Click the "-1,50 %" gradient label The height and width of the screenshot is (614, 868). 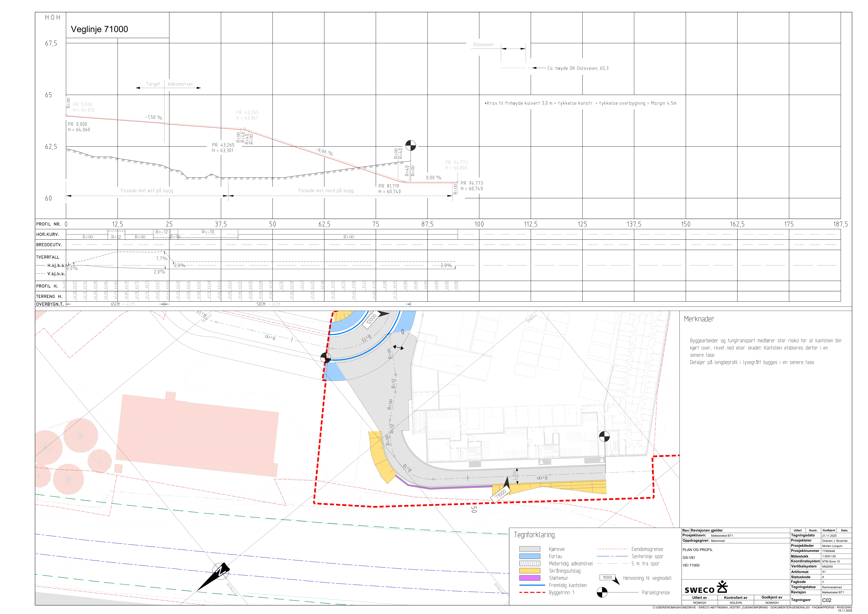click(x=154, y=117)
